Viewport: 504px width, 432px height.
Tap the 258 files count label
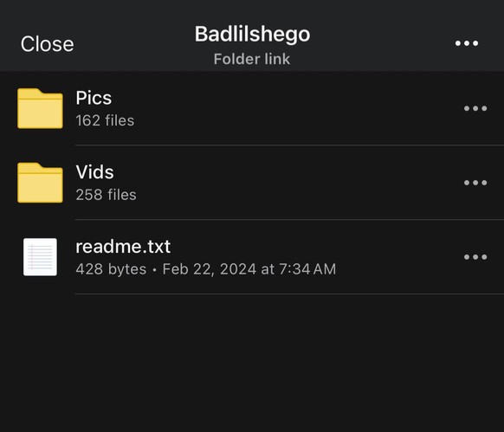point(106,195)
